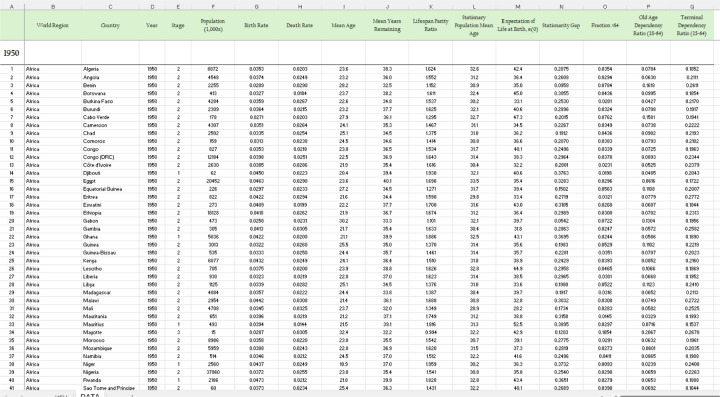Image resolution: width=720 pixels, height=397 pixels.
Task: Click the Country header cell
Action: click(x=110, y=25)
